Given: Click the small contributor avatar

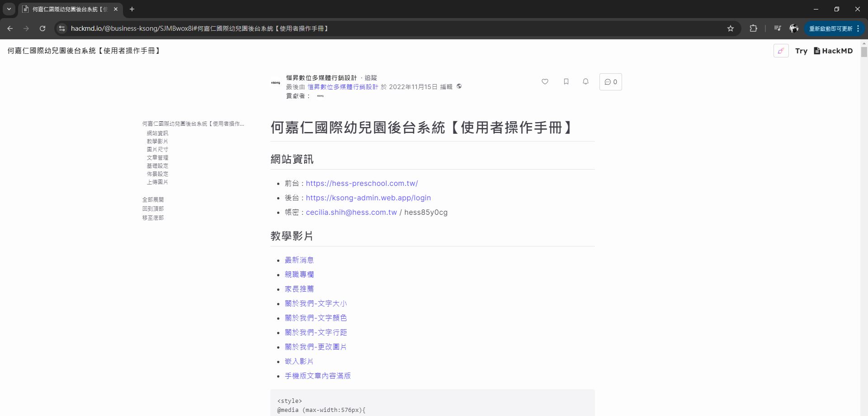Looking at the screenshot, I should click(x=320, y=96).
